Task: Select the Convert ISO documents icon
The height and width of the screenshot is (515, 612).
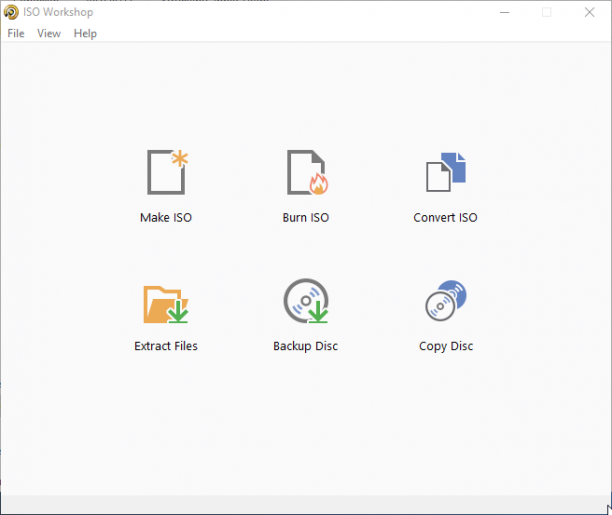Action: (446, 172)
